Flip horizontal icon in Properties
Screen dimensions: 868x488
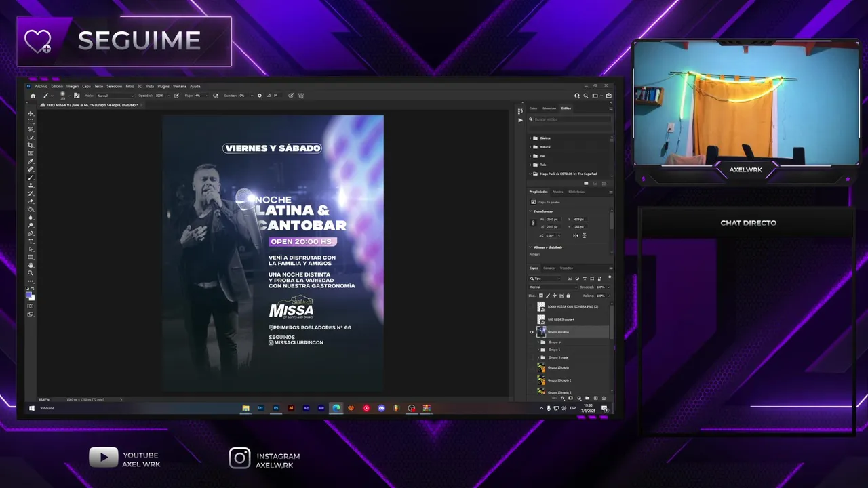point(576,235)
